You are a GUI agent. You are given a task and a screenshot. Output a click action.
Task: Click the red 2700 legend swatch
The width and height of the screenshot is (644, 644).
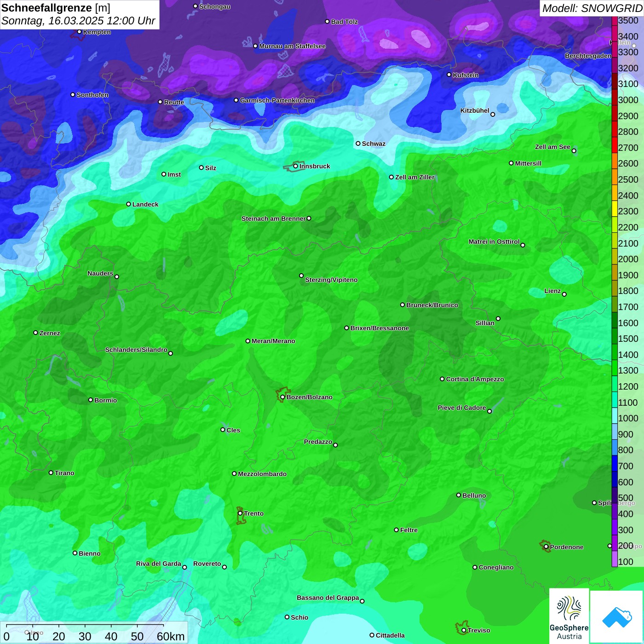615,145
